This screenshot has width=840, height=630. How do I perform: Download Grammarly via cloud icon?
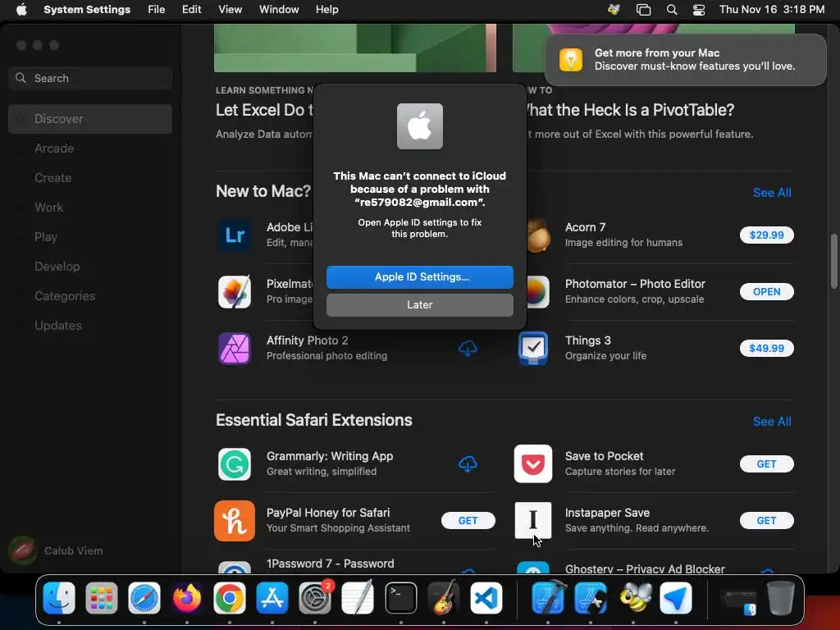click(x=468, y=464)
